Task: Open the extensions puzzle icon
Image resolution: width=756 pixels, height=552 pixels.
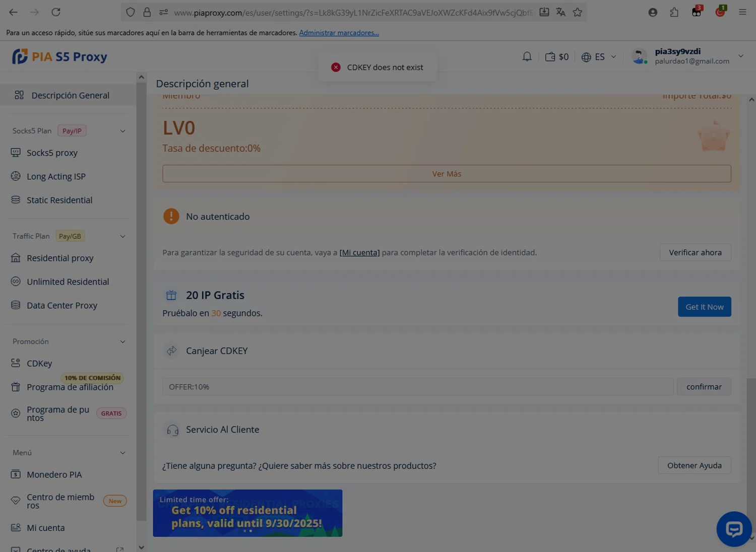Action: 674,12
